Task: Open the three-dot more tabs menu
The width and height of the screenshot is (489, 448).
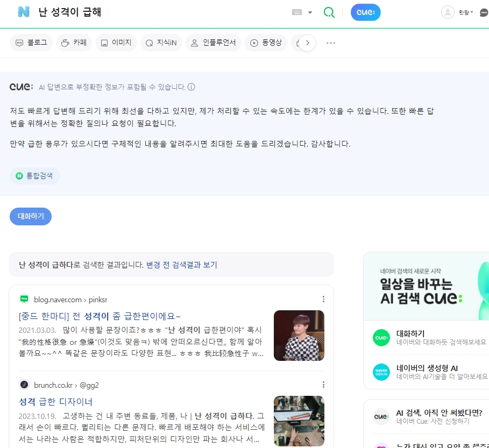Action: point(331,43)
